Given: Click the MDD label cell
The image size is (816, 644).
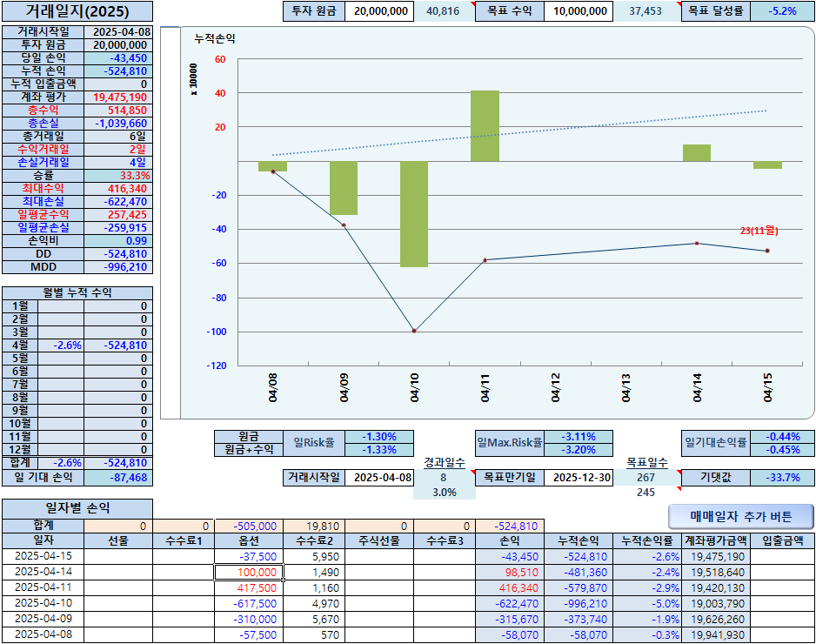Looking at the screenshot, I should click(x=43, y=267).
